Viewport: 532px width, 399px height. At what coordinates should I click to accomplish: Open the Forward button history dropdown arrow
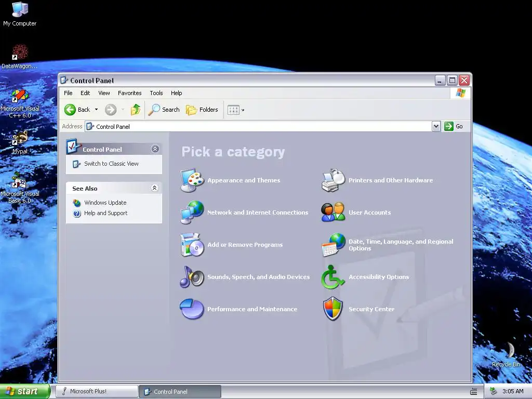pos(123,110)
